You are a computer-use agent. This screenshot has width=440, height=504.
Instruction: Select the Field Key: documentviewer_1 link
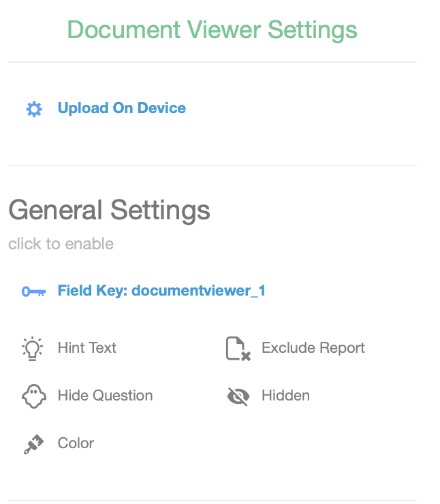(161, 291)
